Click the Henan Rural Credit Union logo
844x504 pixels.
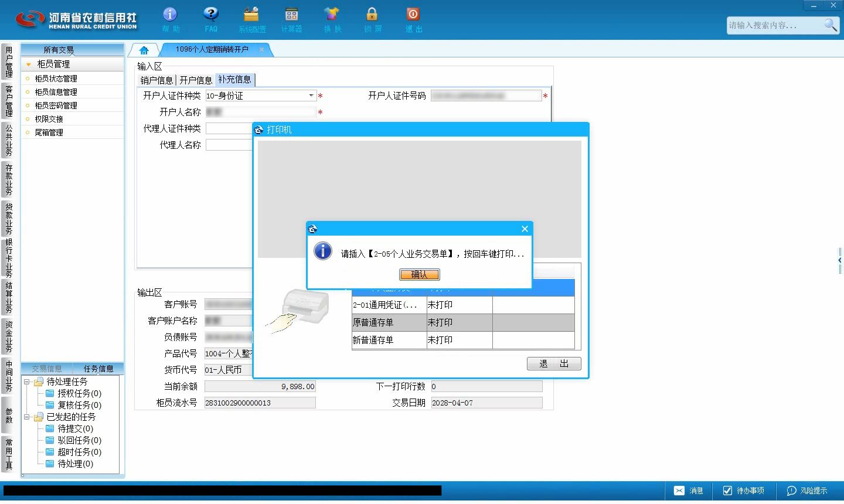click(x=76, y=19)
